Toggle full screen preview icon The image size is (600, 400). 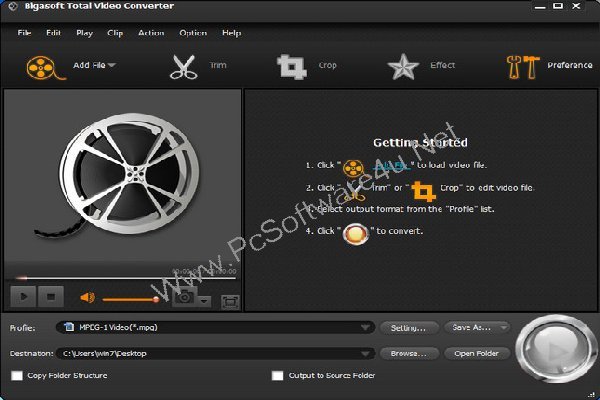tap(230, 302)
